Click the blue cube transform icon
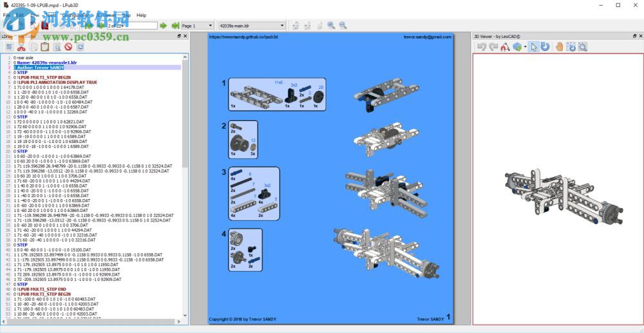The image size is (644, 333). [517, 47]
